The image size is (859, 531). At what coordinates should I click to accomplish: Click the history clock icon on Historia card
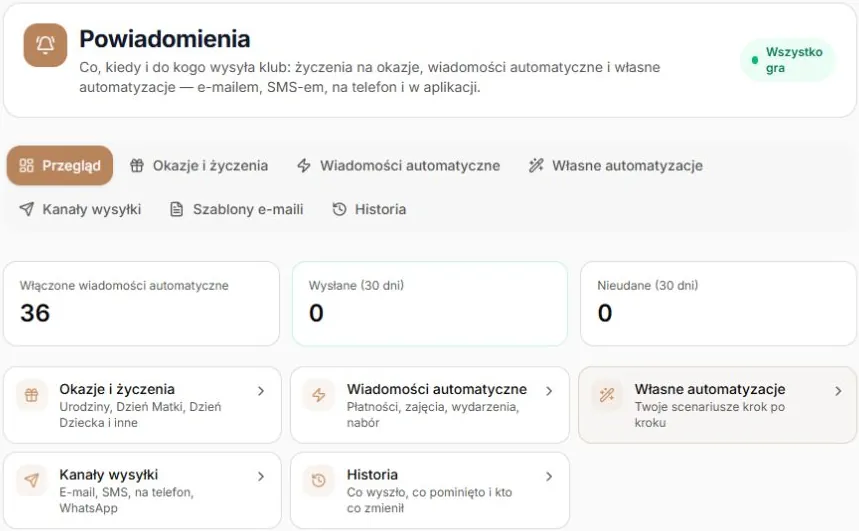319,481
